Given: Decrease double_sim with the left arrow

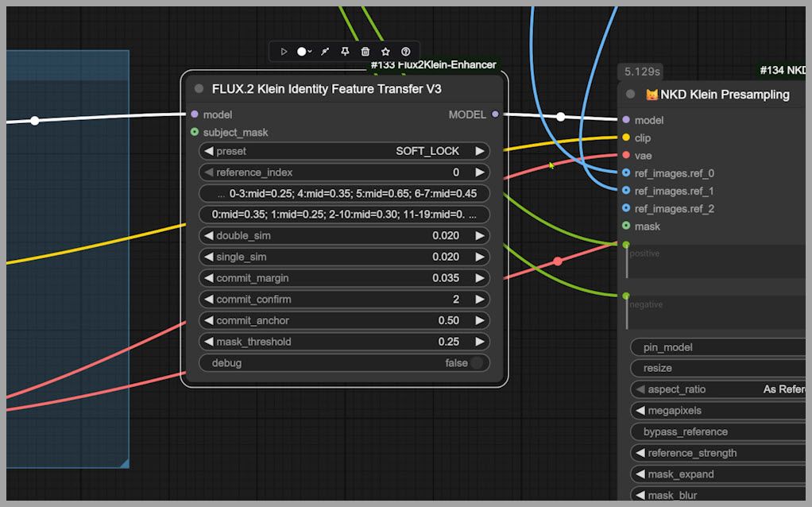Looking at the screenshot, I should [209, 236].
